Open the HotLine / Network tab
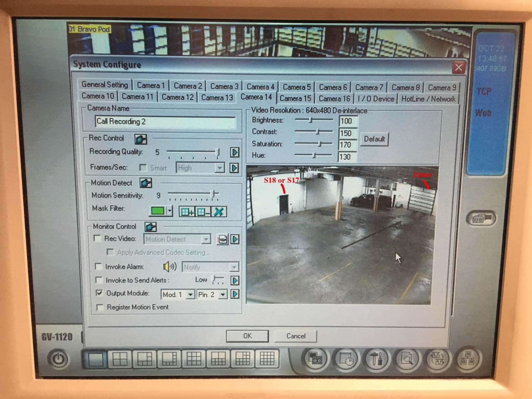Image resolution: width=532 pixels, height=399 pixels. (428, 99)
